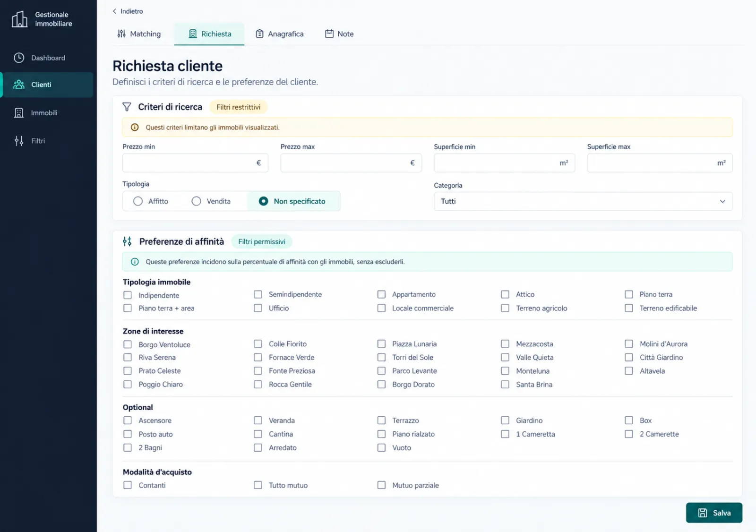Viewport: 756px width, 532px height.
Task: Click the sliders icon beside Preferenze di affinità
Action: coord(127,241)
